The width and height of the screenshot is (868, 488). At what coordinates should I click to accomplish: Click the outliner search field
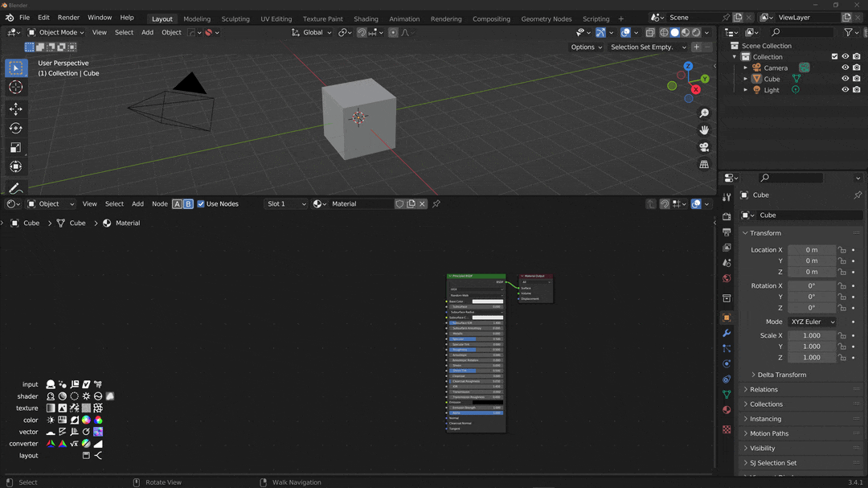801,33
